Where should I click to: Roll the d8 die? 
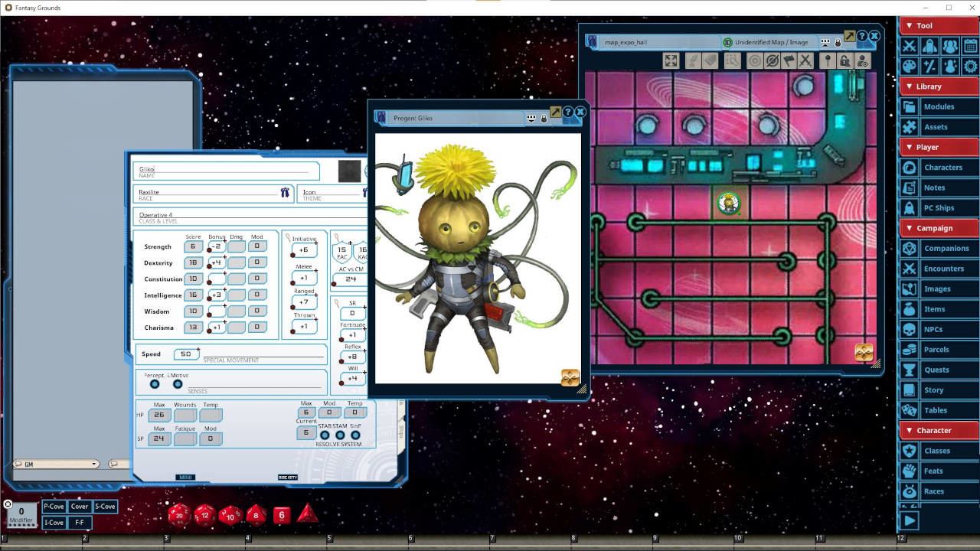coord(256,515)
